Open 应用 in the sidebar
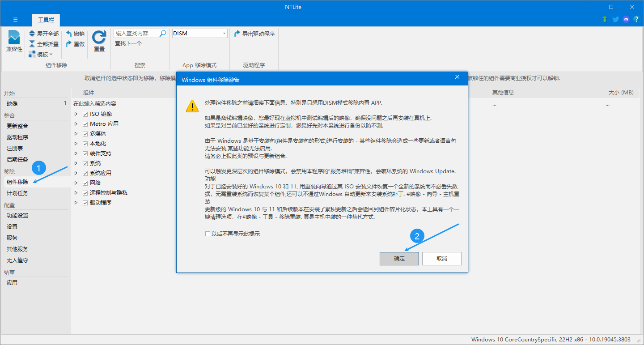Image resolution: width=644 pixels, height=345 pixels. pos(36,283)
